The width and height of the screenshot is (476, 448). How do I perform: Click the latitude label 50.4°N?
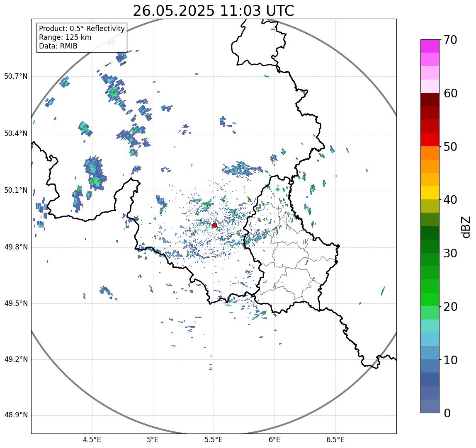[x=16, y=133]
